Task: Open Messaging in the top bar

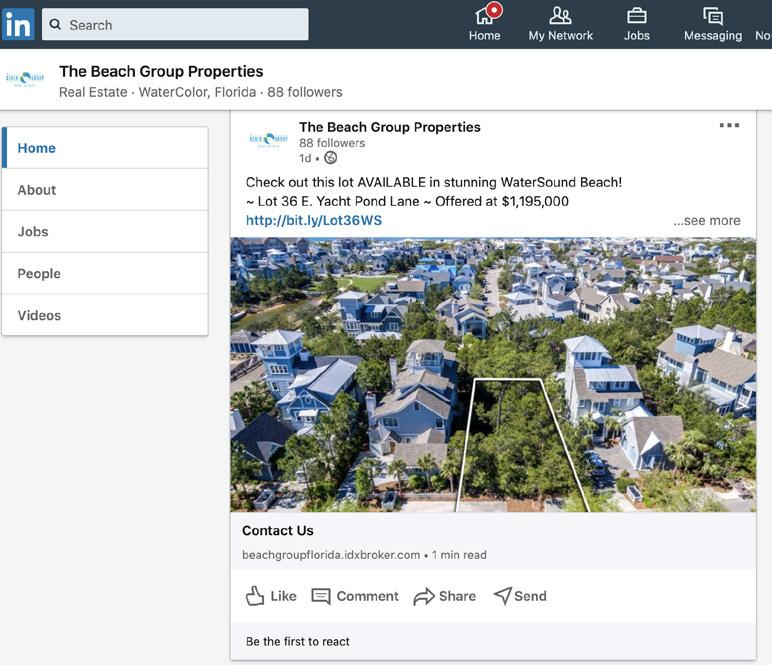Action: point(712,24)
